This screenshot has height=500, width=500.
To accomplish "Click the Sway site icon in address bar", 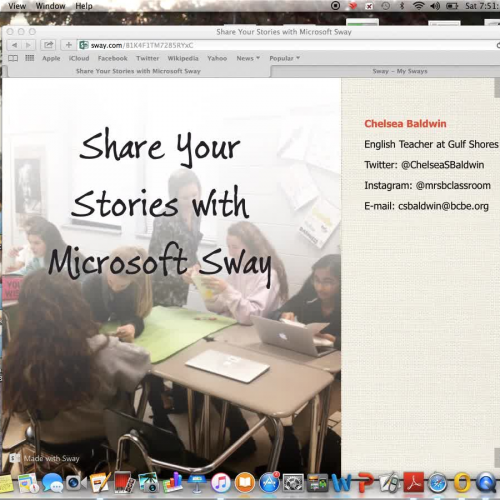I will 84,45.
